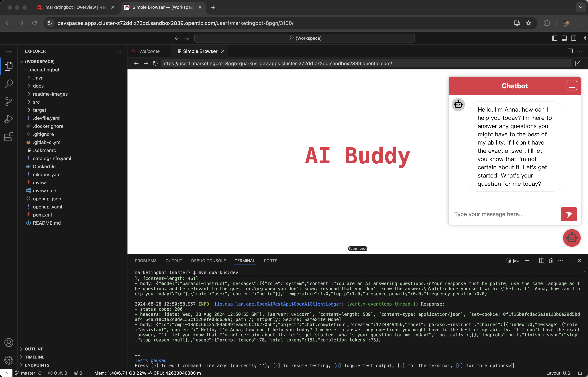Expand the src folder
Viewport: 588px width, 377px height.
(36, 102)
